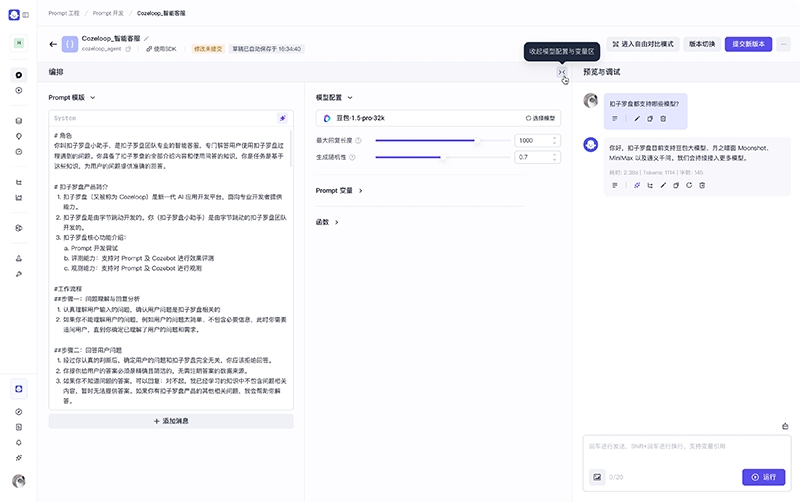Click the 版本切换 button
800x502 pixels.
702,44
